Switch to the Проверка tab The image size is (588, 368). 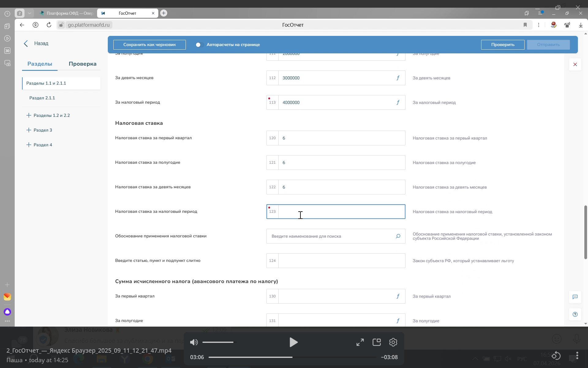[82, 64]
